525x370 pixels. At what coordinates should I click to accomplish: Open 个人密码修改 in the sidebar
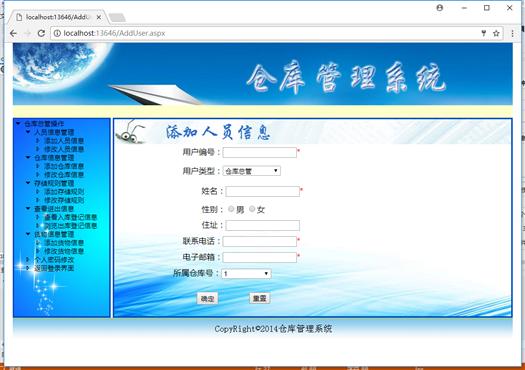(54, 260)
